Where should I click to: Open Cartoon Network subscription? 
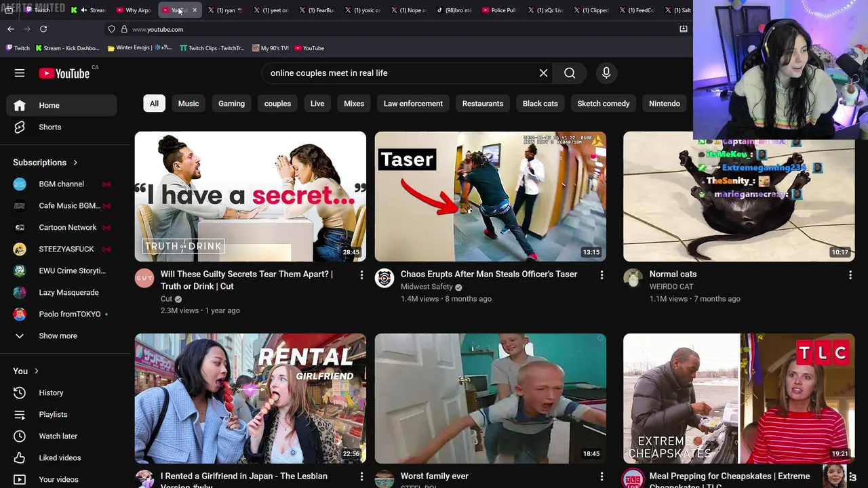[x=62, y=228]
